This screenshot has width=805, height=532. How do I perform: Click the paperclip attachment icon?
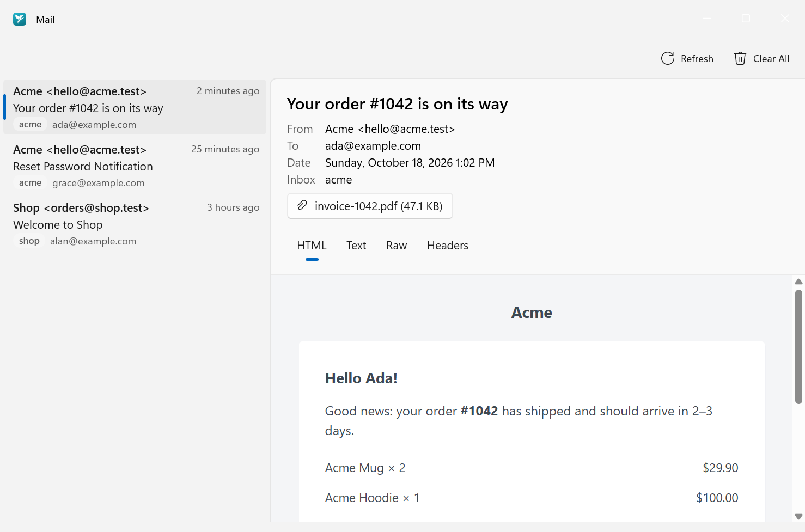pos(302,206)
